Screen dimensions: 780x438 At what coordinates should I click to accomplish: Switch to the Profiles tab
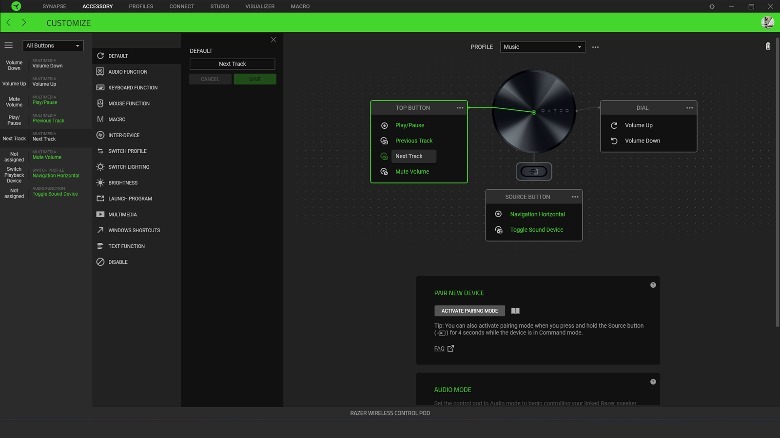click(x=141, y=6)
